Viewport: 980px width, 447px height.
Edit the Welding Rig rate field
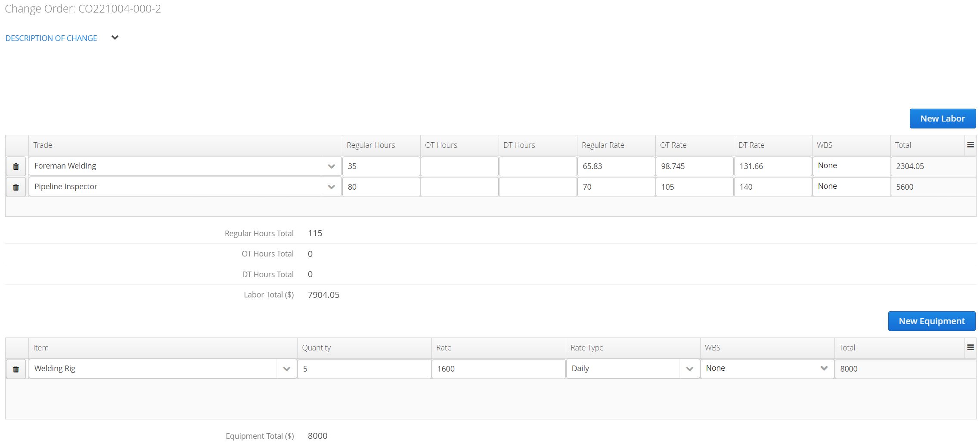coord(499,369)
